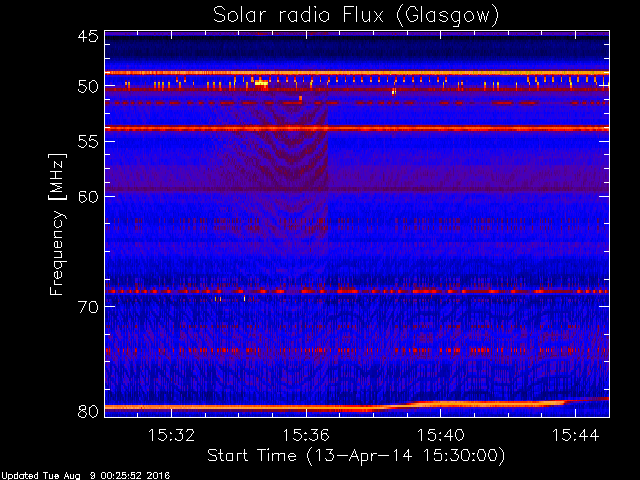Screen dimensions: 640x480
Task: Click the time tick label '15:40'
Action: point(440,435)
